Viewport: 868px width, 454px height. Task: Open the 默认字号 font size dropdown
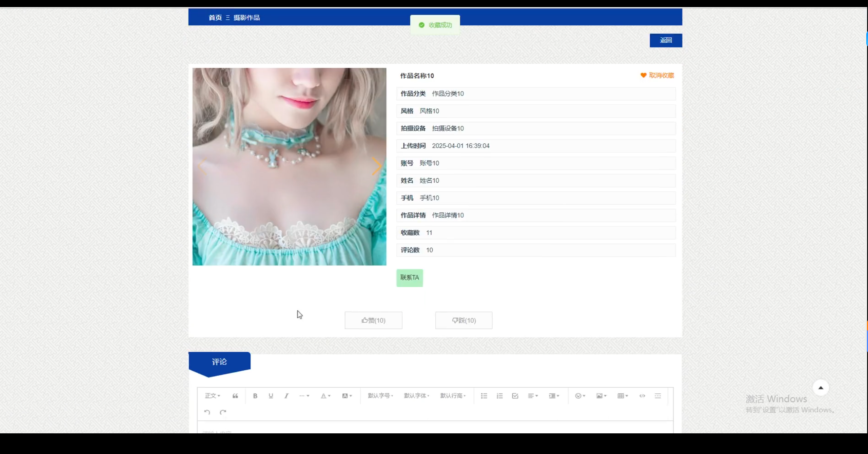[380, 395]
